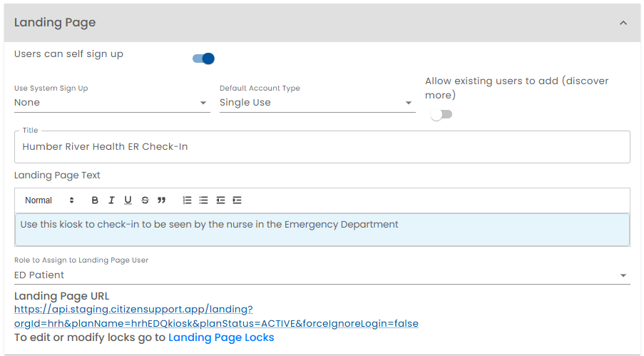
Task: Apply strikethrough to selected text
Action: 145,200
